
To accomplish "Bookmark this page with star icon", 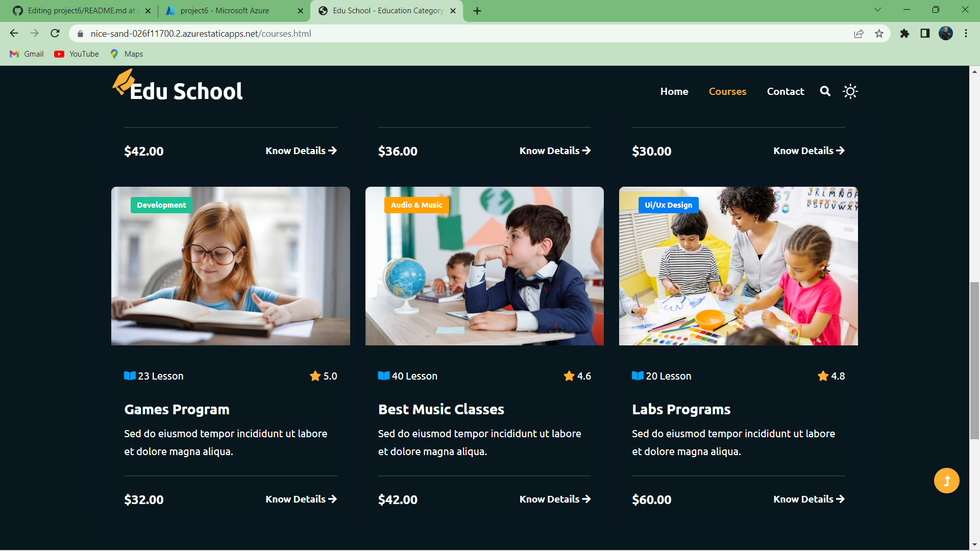I will tap(879, 34).
